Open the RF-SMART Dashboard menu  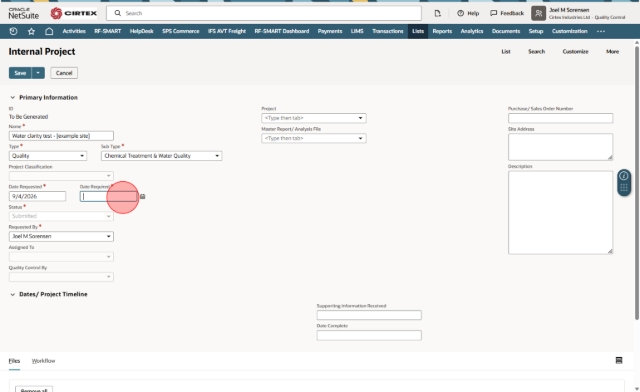(x=282, y=31)
